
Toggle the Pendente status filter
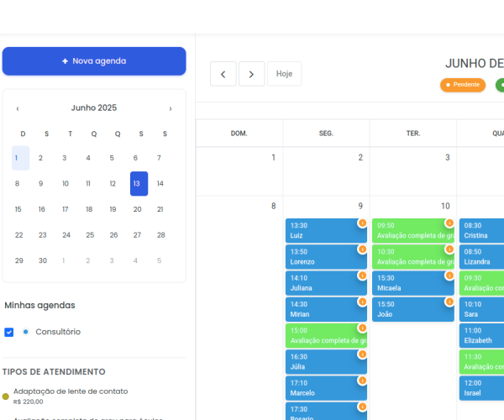click(x=463, y=85)
